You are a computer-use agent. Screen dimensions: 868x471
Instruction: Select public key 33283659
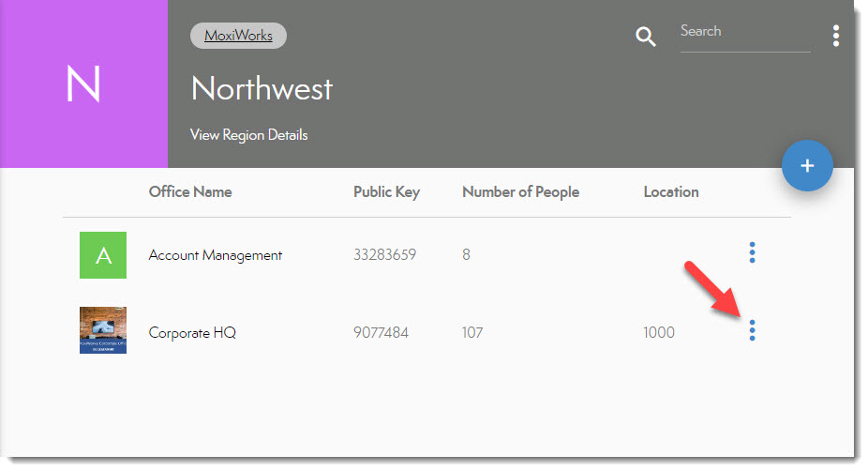coord(384,255)
